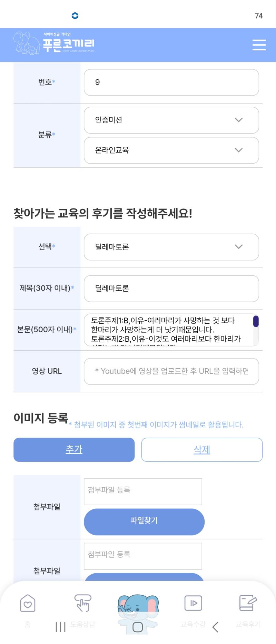Click the 제목 field containing 딜레마토론

click(x=171, y=289)
